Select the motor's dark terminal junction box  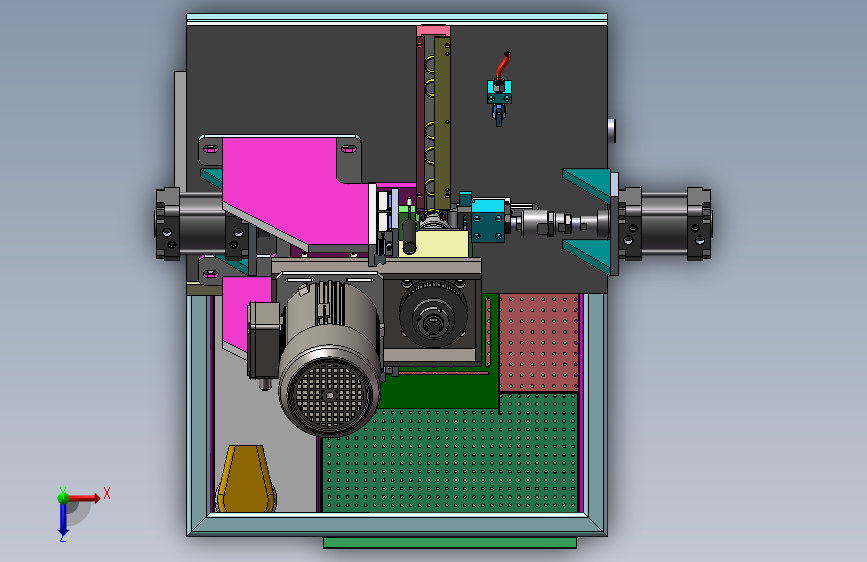coord(264,340)
